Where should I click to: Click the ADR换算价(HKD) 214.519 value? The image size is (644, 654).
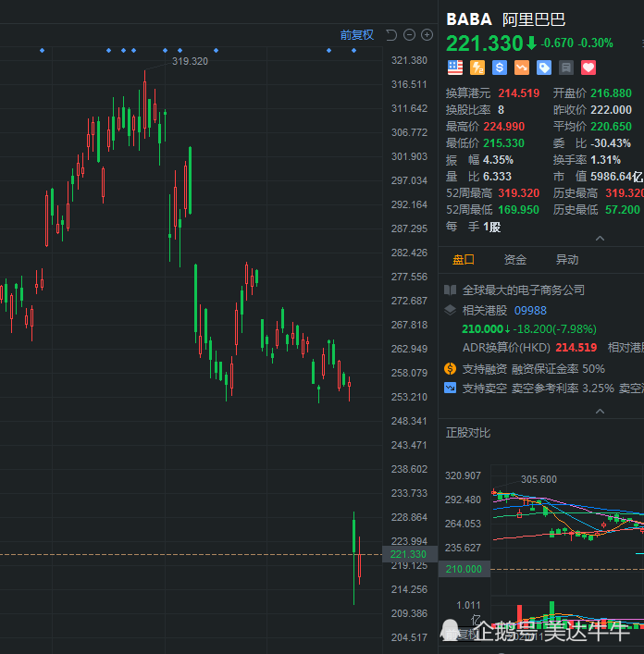click(x=576, y=348)
